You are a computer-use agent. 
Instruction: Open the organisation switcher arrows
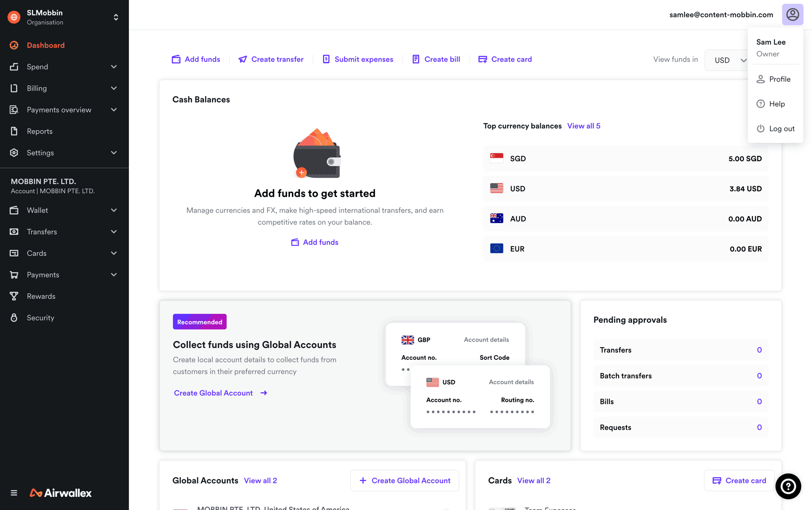click(116, 17)
